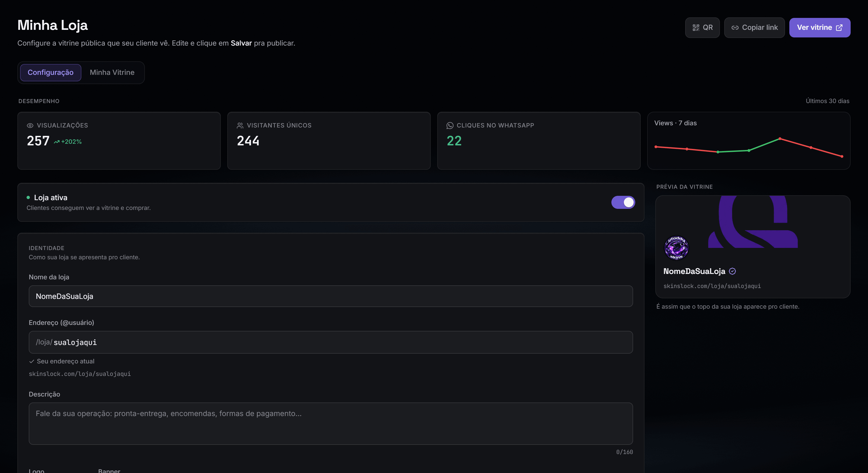868x473 pixels.
Task: Click the Endereço sualojaqui input field
Action: (x=331, y=342)
